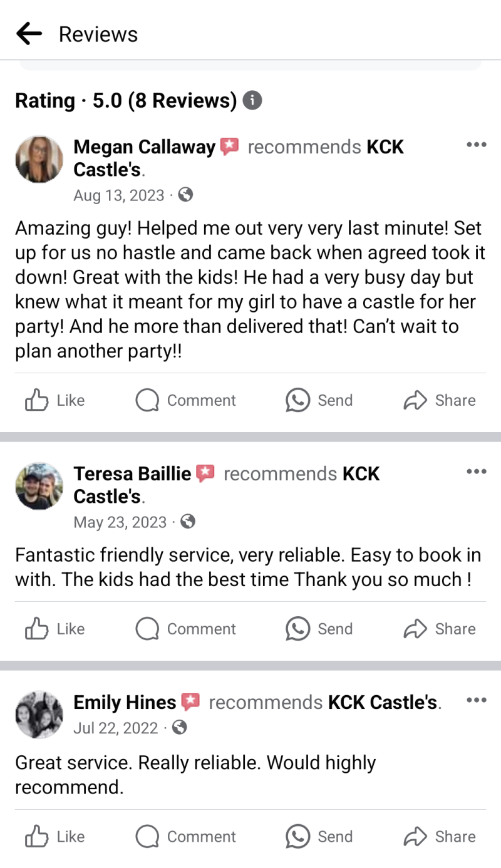This screenshot has height=868, width=501.
Task: Send Teresa Baillie's review via WhatsApp
Action: (x=319, y=629)
